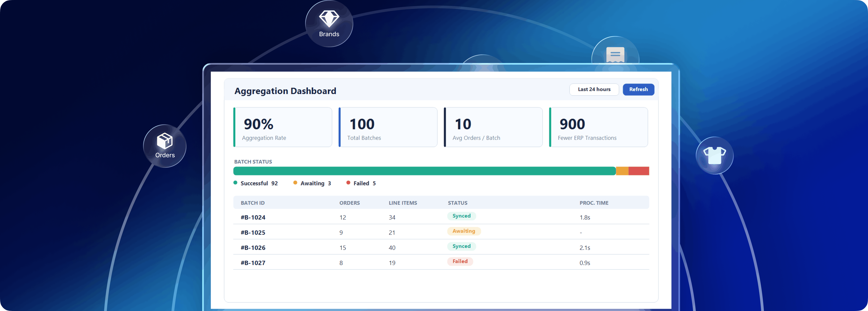Image resolution: width=868 pixels, height=311 pixels.
Task: Click the 90% Aggregation Rate card
Action: [283, 127]
